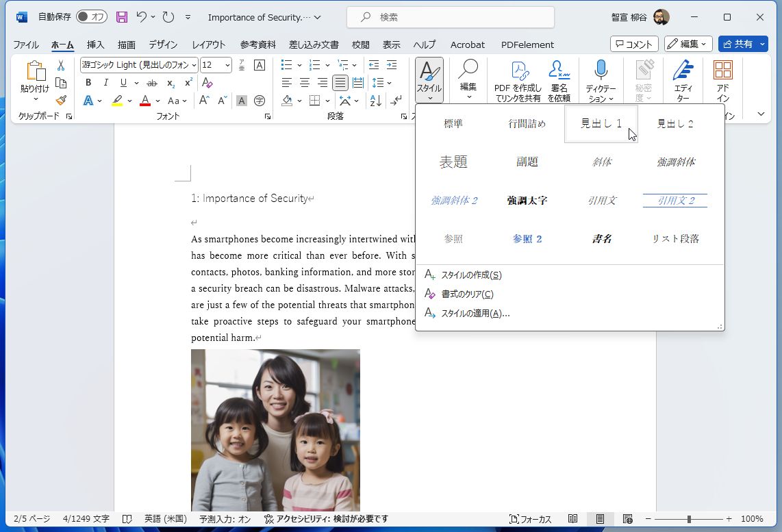Image resolution: width=782 pixels, height=532 pixels.
Task: Open the 校閲 ribbon tab
Action: tap(360, 45)
